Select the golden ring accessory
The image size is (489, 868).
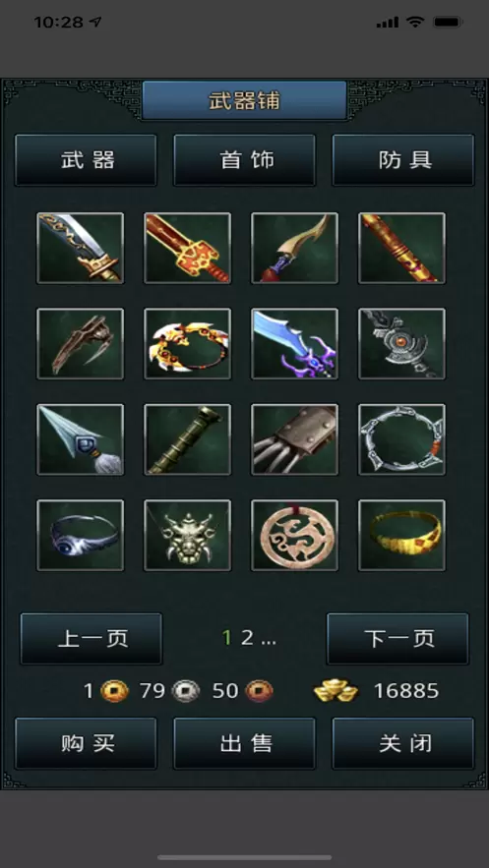point(401,536)
